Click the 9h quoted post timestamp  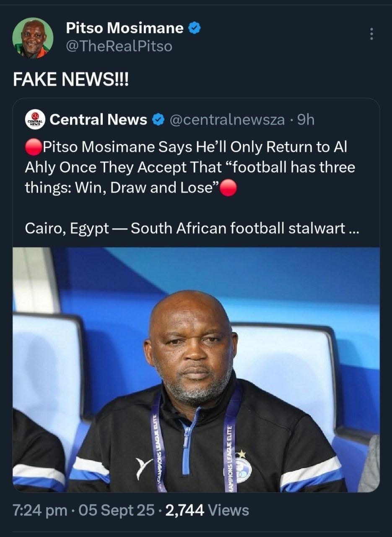(305, 120)
